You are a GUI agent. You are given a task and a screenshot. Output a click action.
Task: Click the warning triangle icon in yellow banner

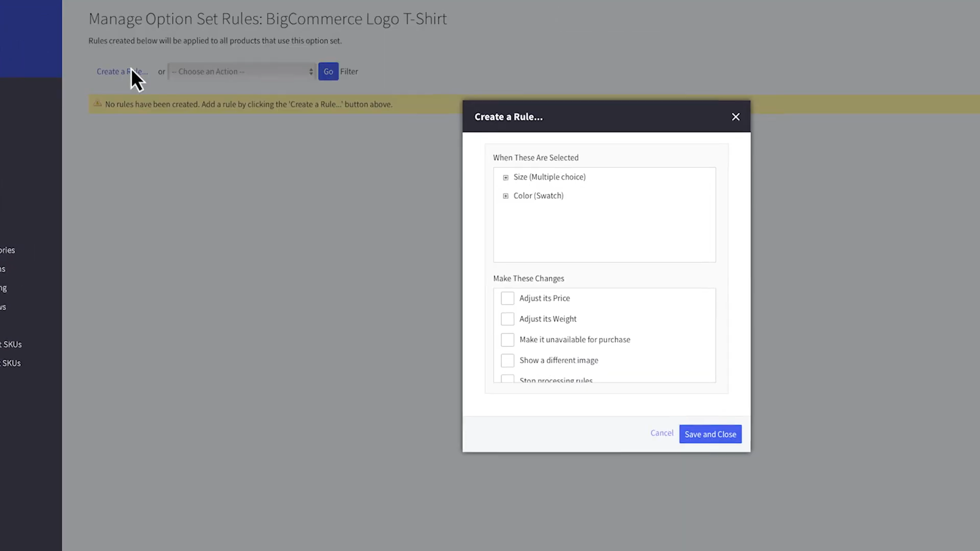[97, 104]
